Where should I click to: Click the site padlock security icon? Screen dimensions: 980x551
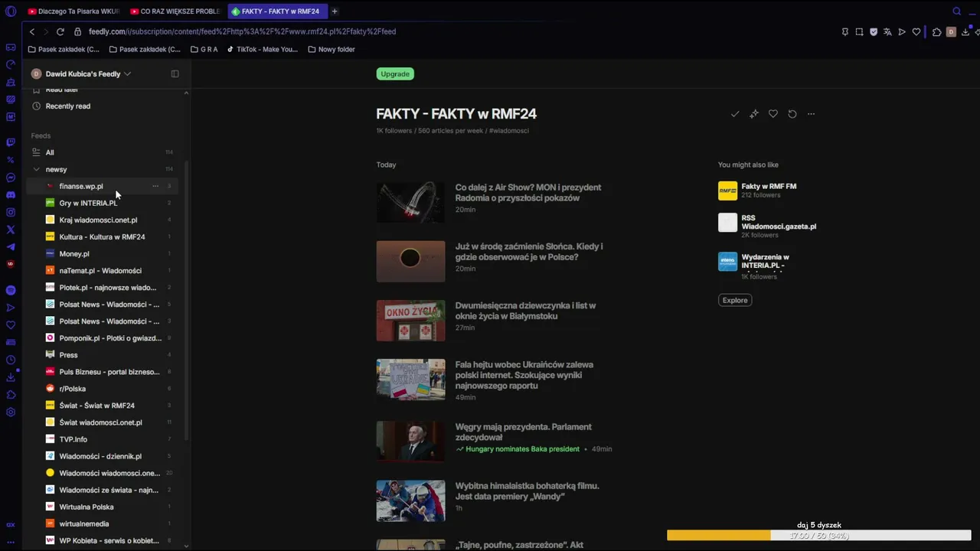77,32
